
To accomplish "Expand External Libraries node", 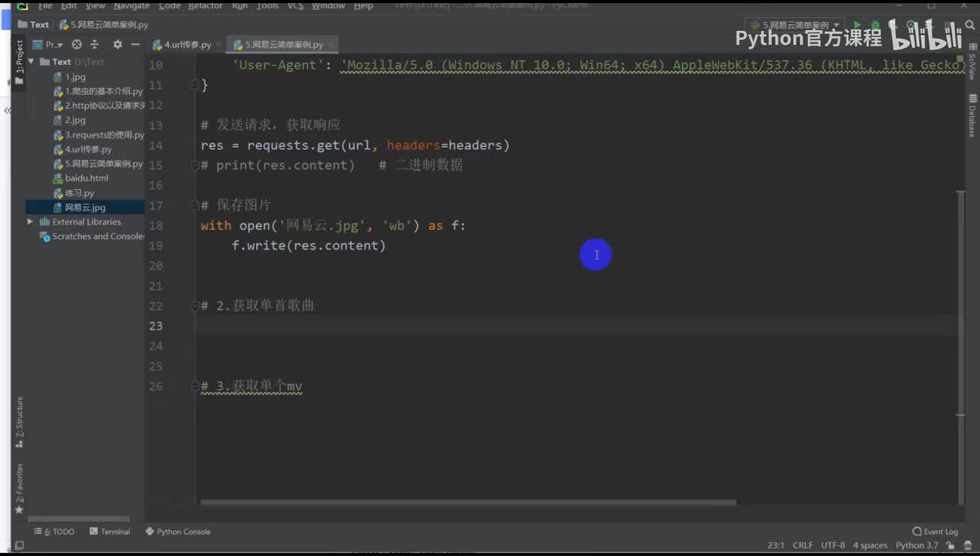I will (x=31, y=222).
